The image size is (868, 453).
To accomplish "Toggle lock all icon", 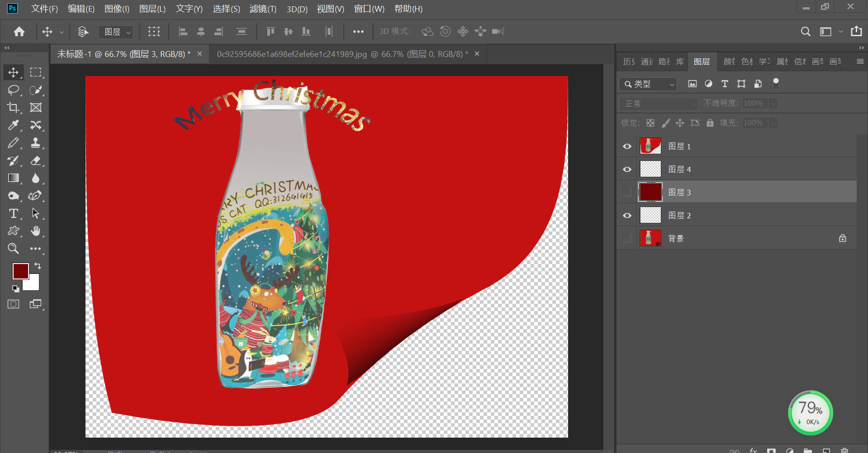I will click(710, 123).
